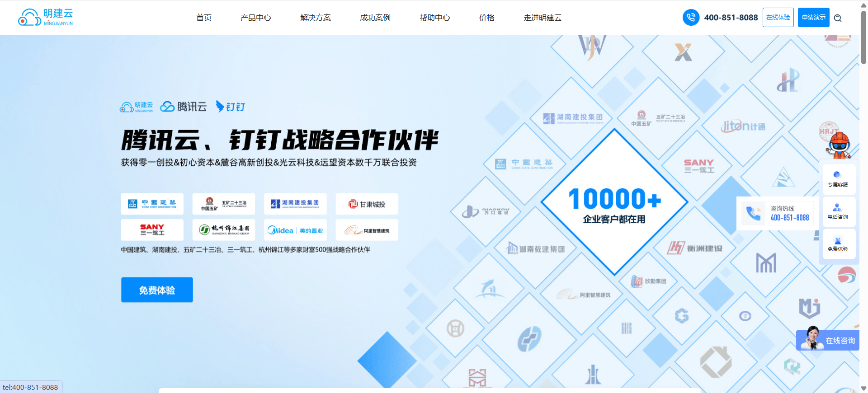Click the 湖南教建集团 diamond tile
Viewport: 868px width, 393px height.
point(536,249)
